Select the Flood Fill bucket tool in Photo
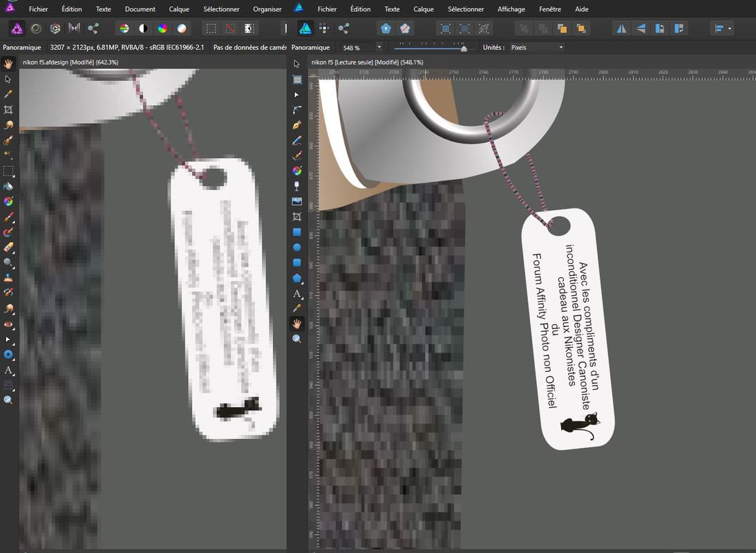The height and width of the screenshot is (553, 756). tap(8, 187)
